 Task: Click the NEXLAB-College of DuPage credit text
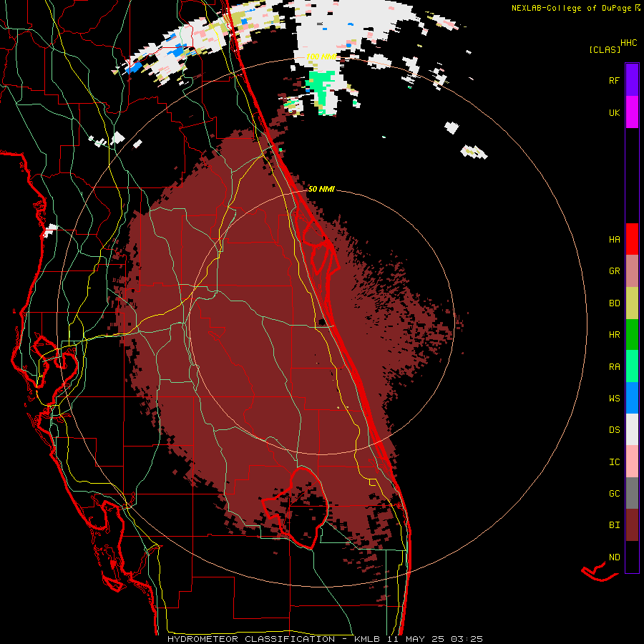(571, 8)
